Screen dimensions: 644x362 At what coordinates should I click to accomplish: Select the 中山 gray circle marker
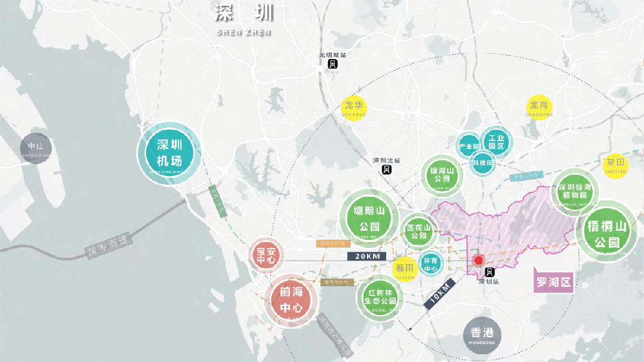pos(36,148)
